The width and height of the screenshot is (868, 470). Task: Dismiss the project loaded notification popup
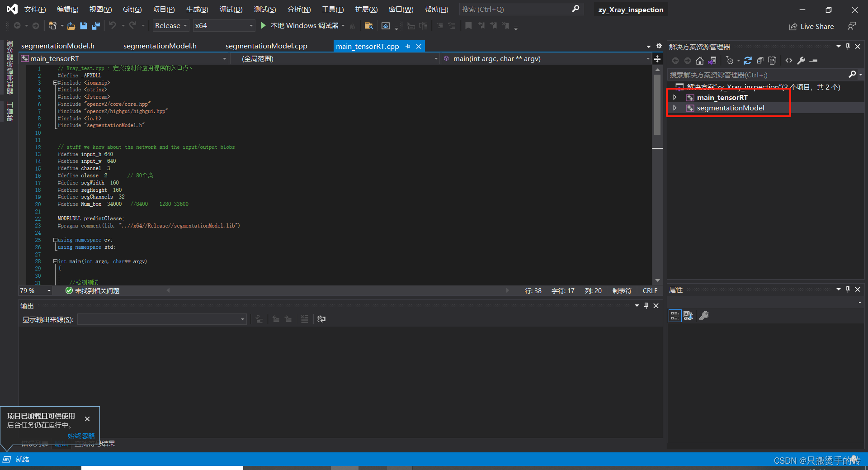click(x=87, y=419)
